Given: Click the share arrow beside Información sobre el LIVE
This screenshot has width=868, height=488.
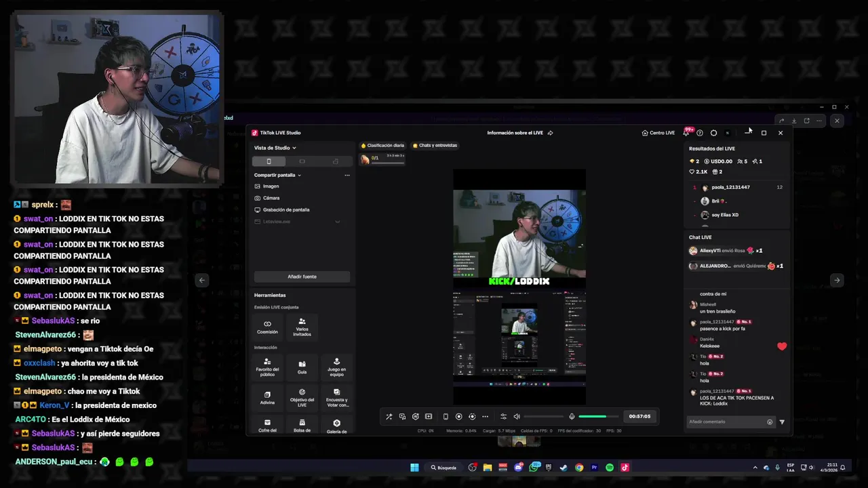Looking at the screenshot, I should click(550, 133).
